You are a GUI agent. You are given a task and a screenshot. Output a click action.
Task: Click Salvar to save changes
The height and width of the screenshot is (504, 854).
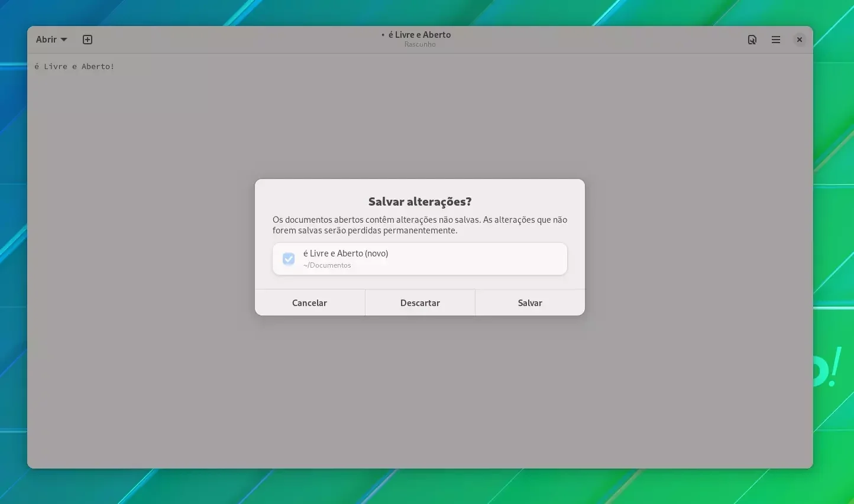(530, 303)
